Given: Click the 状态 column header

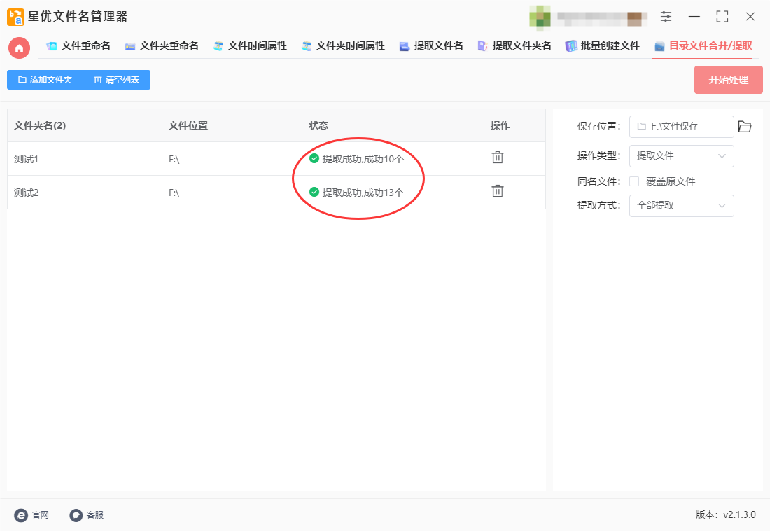Looking at the screenshot, I should [318, 126].
